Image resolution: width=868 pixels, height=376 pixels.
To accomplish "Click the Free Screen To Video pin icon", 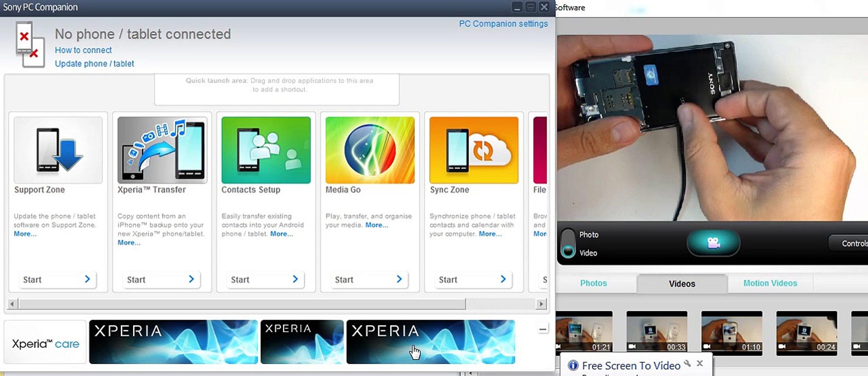I will pyautogui.click(x=687, y=363).
